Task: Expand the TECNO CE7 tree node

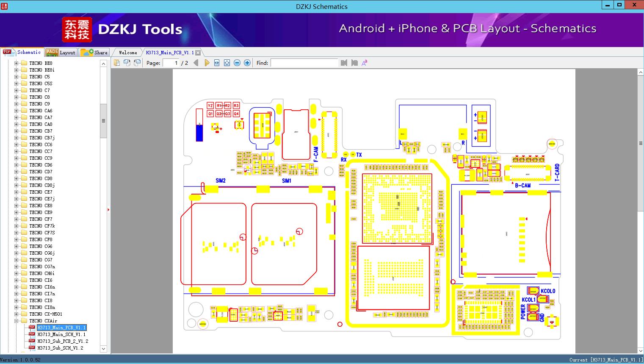Action: coord(16,192)
